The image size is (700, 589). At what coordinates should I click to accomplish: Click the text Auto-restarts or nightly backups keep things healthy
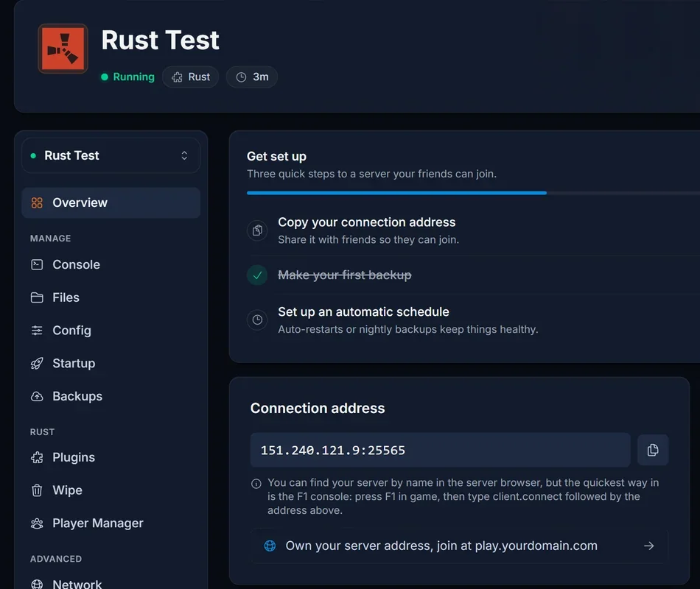coord(408,329)
